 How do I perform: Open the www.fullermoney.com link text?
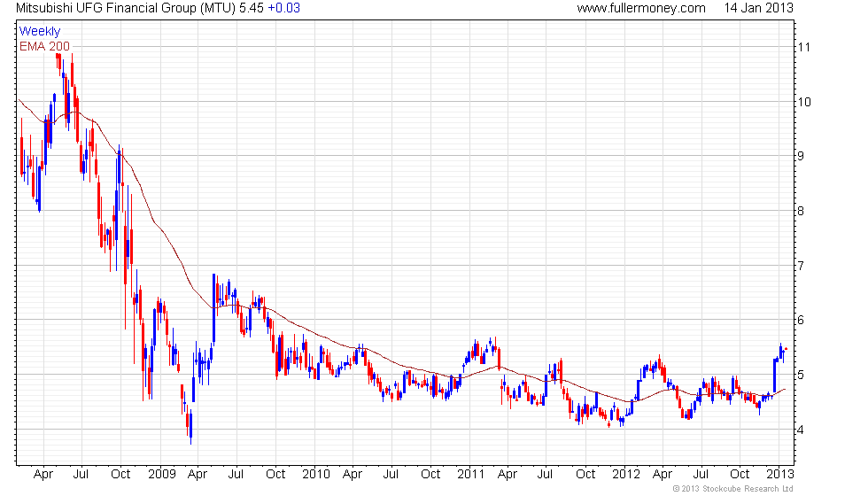tap(641, 8)
